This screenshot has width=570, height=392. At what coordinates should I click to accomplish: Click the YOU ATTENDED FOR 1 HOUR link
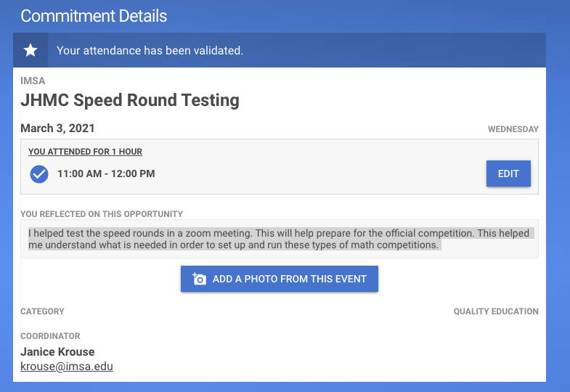point(85,152)
